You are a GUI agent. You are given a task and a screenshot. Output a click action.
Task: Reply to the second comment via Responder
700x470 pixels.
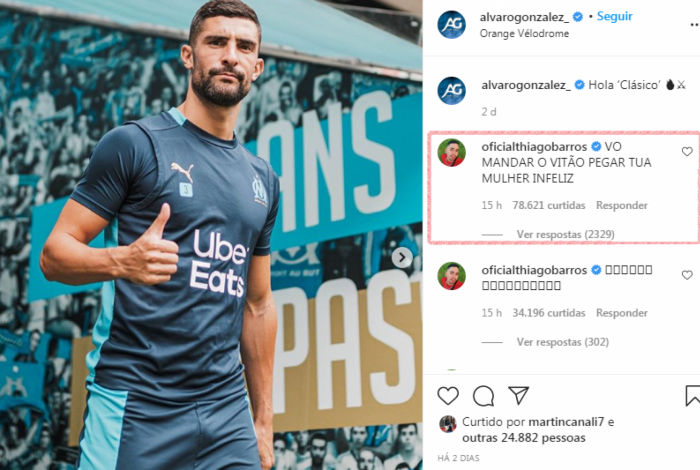pyautogui.click(x=621, y=313)
